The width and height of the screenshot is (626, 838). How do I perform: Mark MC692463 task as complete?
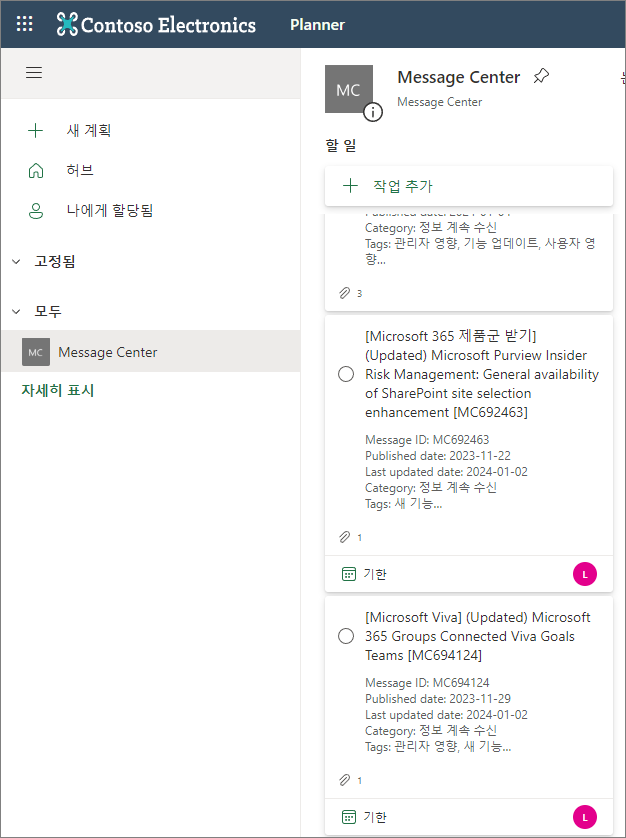(x=346, y=374)
